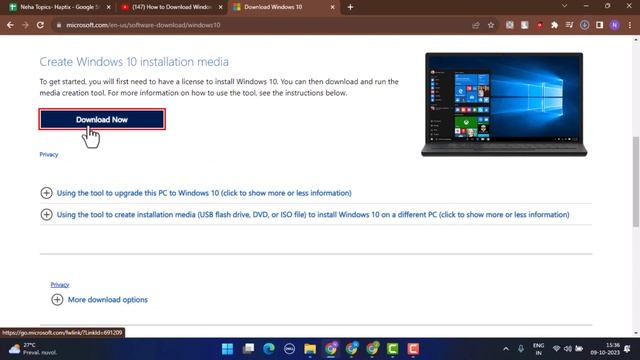Open the Chrome profile avatar

(614, 25)
